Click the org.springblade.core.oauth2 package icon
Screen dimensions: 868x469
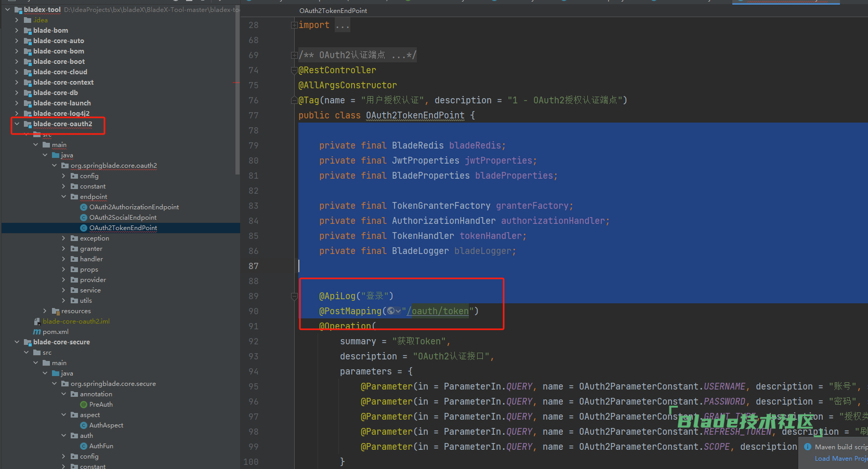pyautogui.click(x=65, y=166)
